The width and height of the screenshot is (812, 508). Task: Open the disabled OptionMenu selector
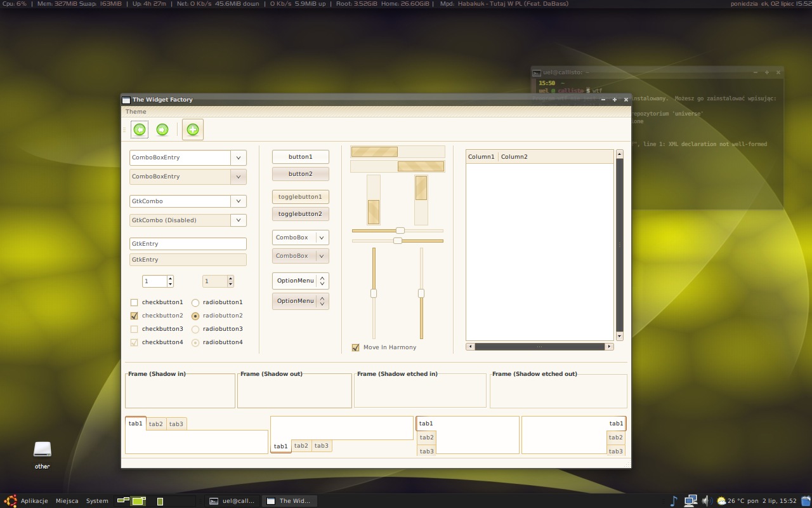pyautogui.click(x=301, y=301)
